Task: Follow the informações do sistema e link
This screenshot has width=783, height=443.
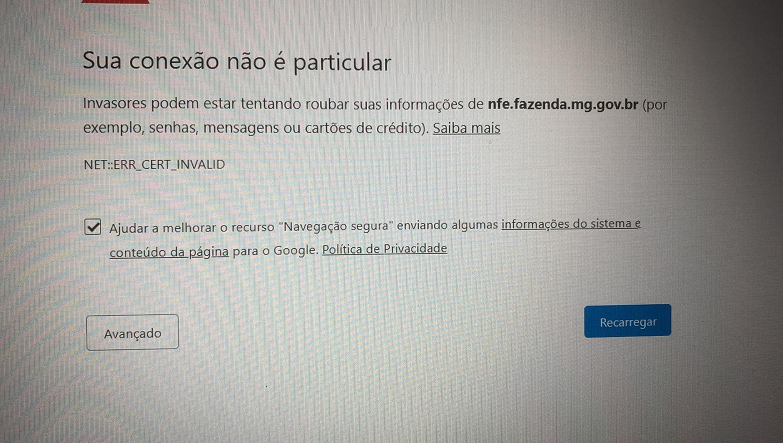Action: pyautogui.click(x=571, y=224)
